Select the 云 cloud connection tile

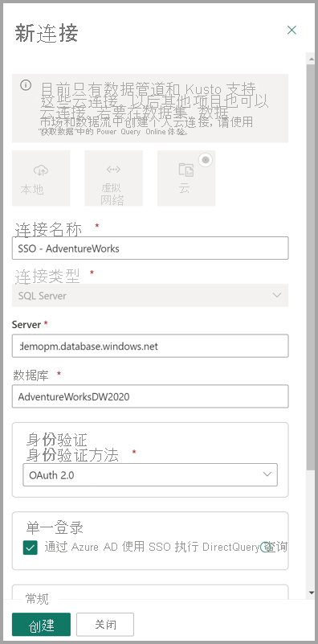point(186,178)
